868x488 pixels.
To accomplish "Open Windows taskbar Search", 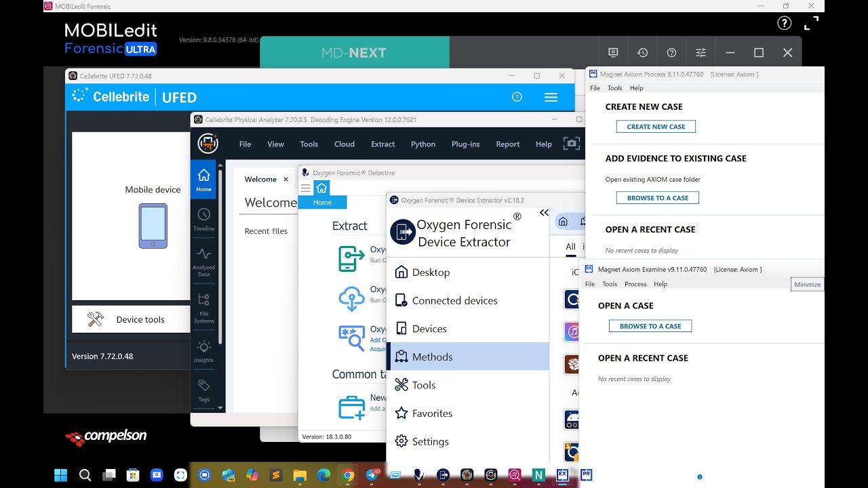I will coord(85,475).
